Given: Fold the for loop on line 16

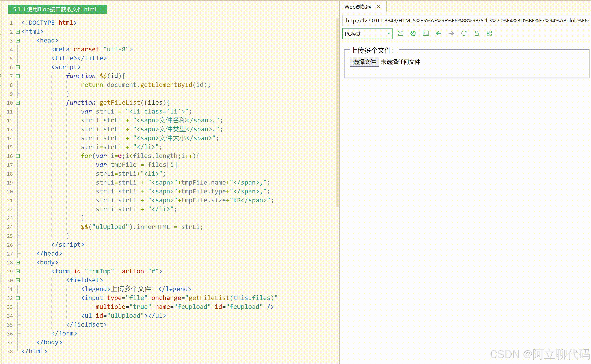Looking at the screenshot, I should coord(18,156).
